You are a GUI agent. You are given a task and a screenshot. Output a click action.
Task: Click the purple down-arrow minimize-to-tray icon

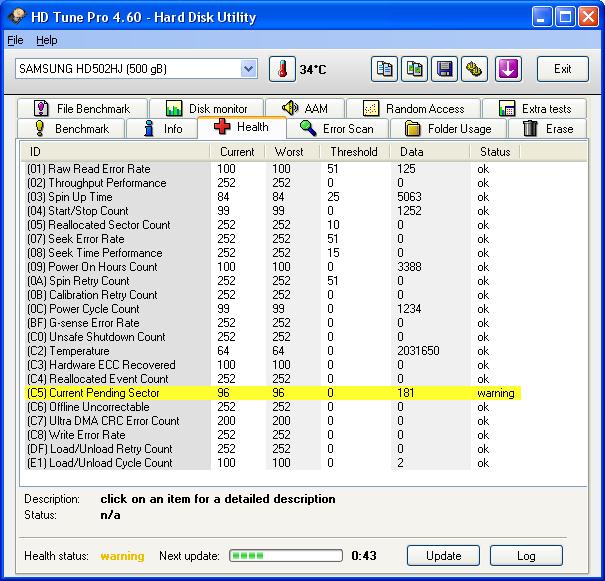pos(508,69)
